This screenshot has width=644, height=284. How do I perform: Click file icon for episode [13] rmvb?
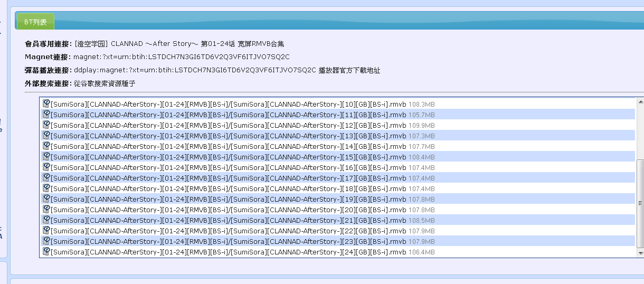(x=46, y=135)
